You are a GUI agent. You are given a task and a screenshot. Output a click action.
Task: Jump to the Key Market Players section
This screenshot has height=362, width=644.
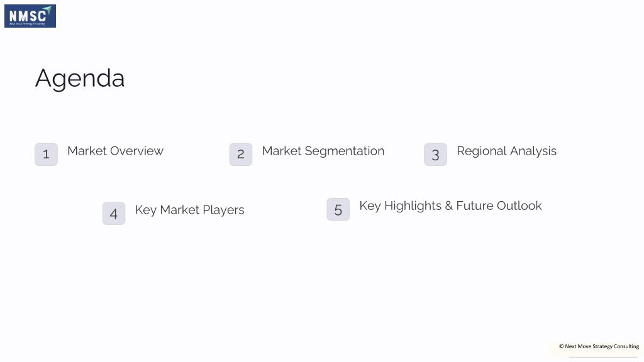coord(190,210)
